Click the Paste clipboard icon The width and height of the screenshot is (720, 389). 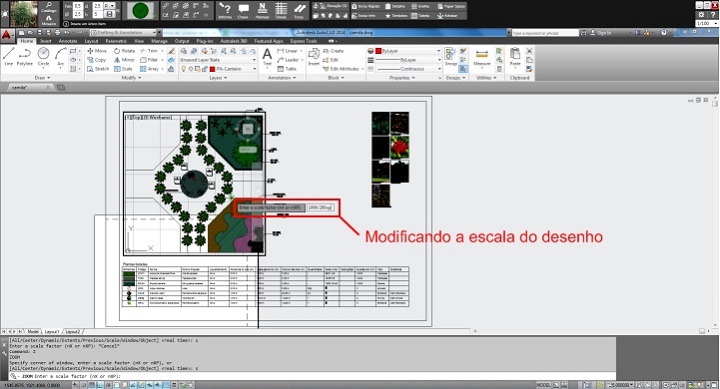(x=515, y=56)
